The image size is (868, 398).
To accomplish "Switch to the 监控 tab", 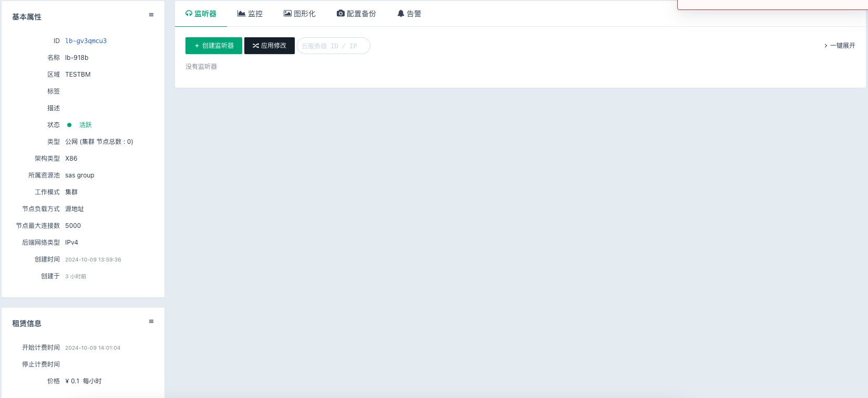I will 250,14.
